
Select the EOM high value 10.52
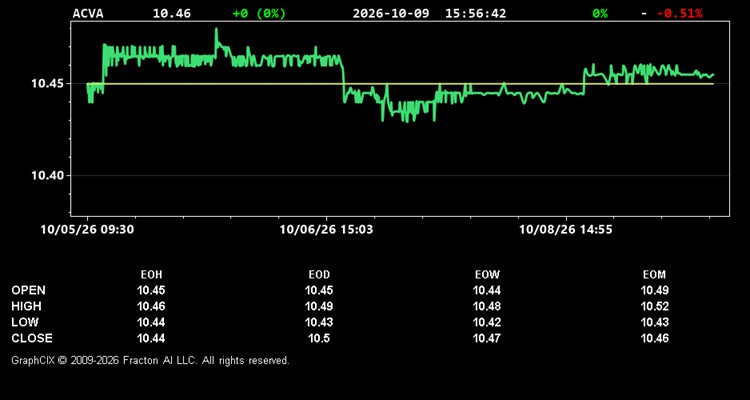(654, 306)
